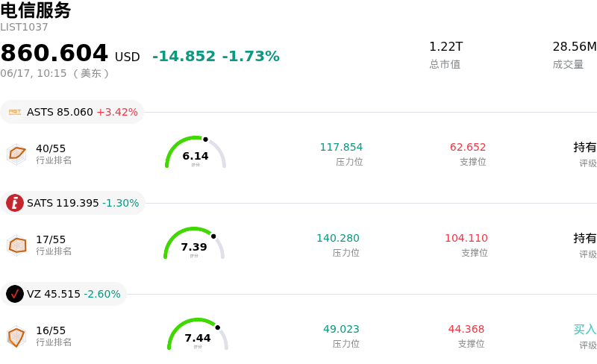Click the VZ Verizon checkmark logo
597x364 pixels.
15,294
